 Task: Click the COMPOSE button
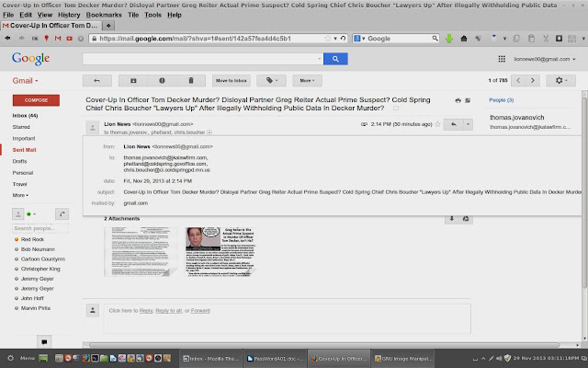click(36, 100)
